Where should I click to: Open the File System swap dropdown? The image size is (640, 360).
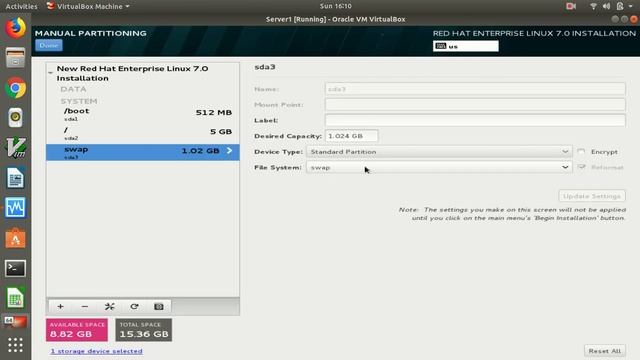[x=439, y=167]
